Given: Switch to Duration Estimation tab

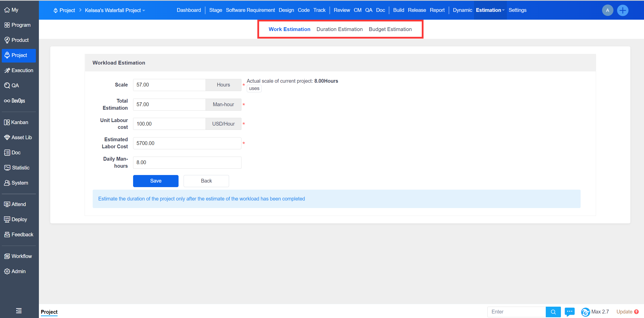Looking at the screenshot, I should pos(339,29).
